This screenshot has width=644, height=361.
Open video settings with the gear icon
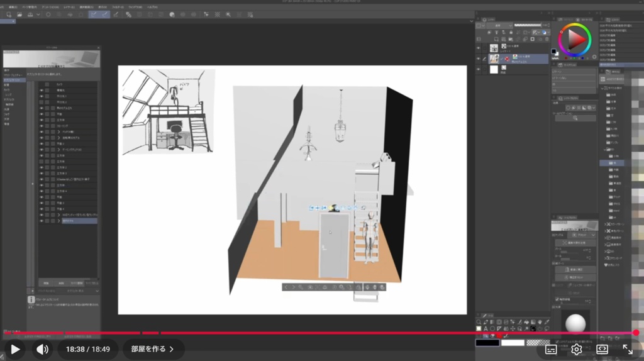point(576,350)
